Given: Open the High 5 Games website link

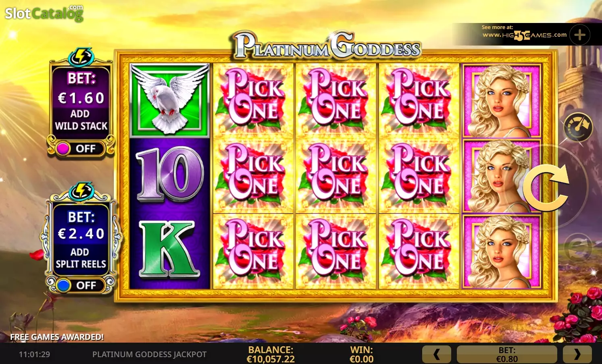Looking at the screenshot, I should [524, 35].
